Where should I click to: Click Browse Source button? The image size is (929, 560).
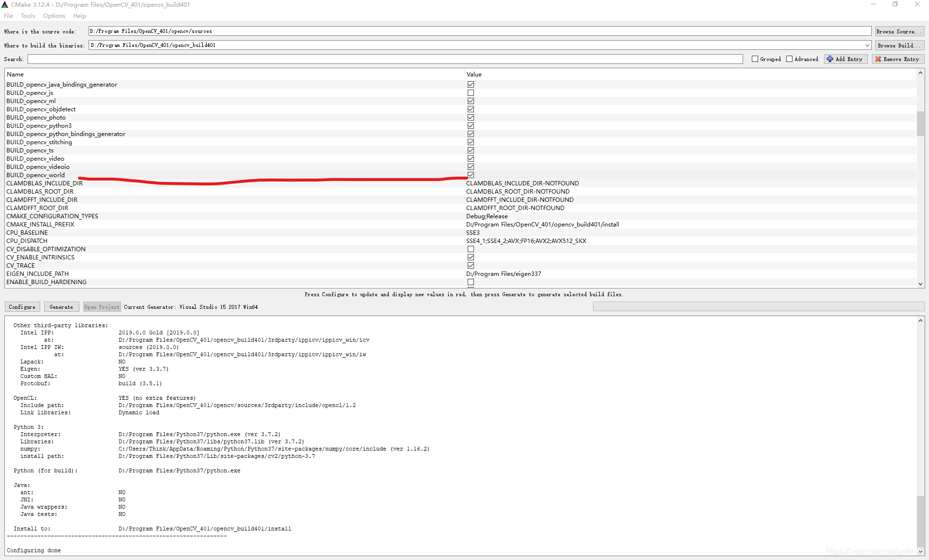(899, 31)
